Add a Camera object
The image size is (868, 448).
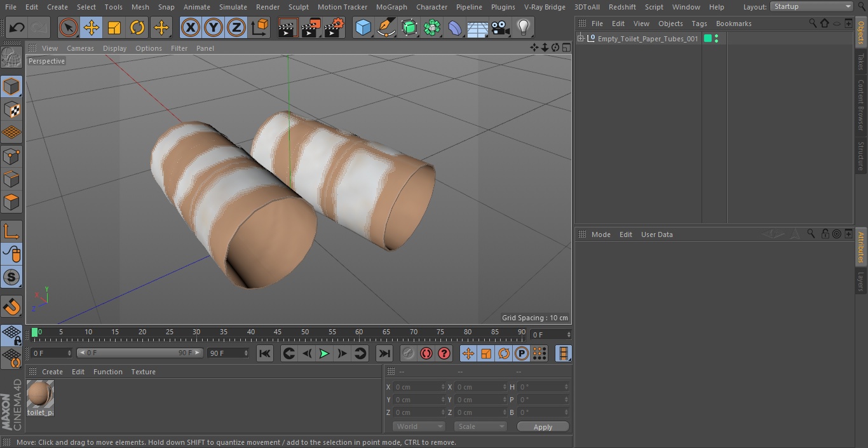tap(500, 27)
